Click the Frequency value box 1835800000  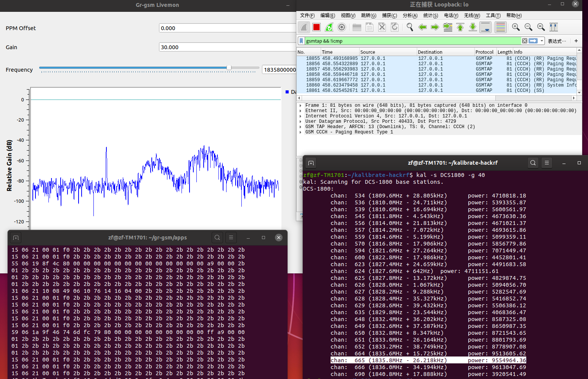pyautogui.click(x=279, y=70)
